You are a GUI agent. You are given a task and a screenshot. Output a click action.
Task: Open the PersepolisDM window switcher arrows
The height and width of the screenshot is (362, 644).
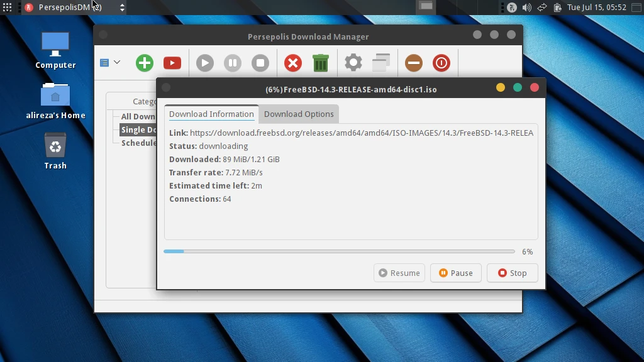coord(122,8)
